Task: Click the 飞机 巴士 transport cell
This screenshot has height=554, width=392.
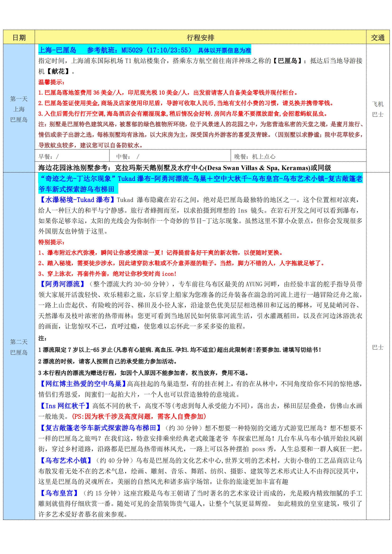Action: point(378,109)
